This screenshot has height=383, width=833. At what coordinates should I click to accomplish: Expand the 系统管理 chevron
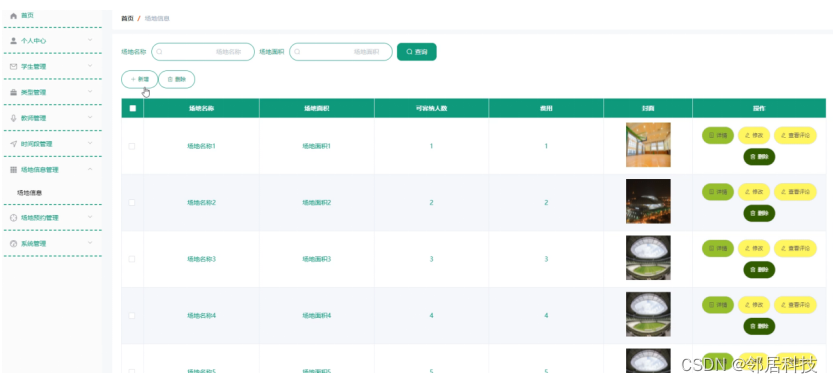pyautogui.click(x=90, y=243)
